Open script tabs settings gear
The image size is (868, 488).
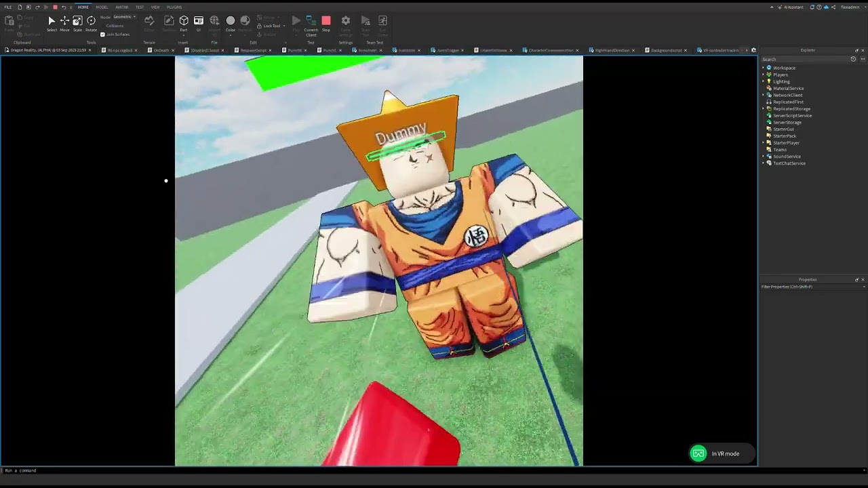click(x=753, y=50)
